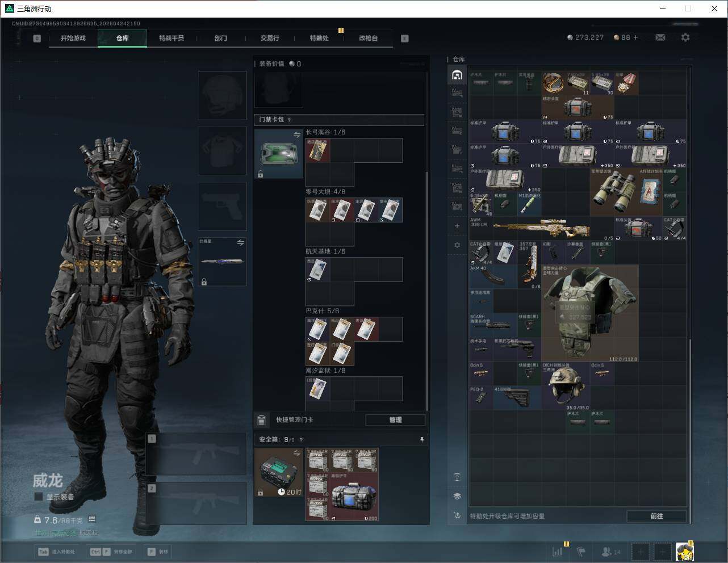The image size is (728, 563).
Task: Open the 开始游戏 tab
Action: coord(73,38)
